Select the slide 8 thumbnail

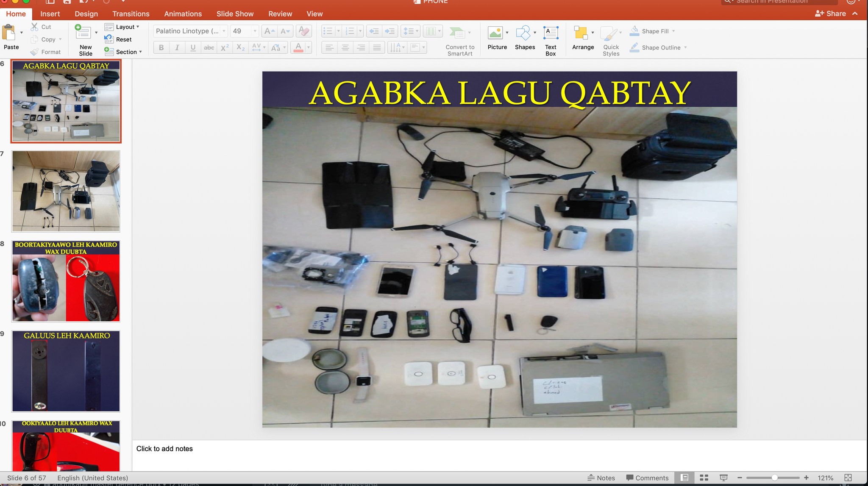66,281
